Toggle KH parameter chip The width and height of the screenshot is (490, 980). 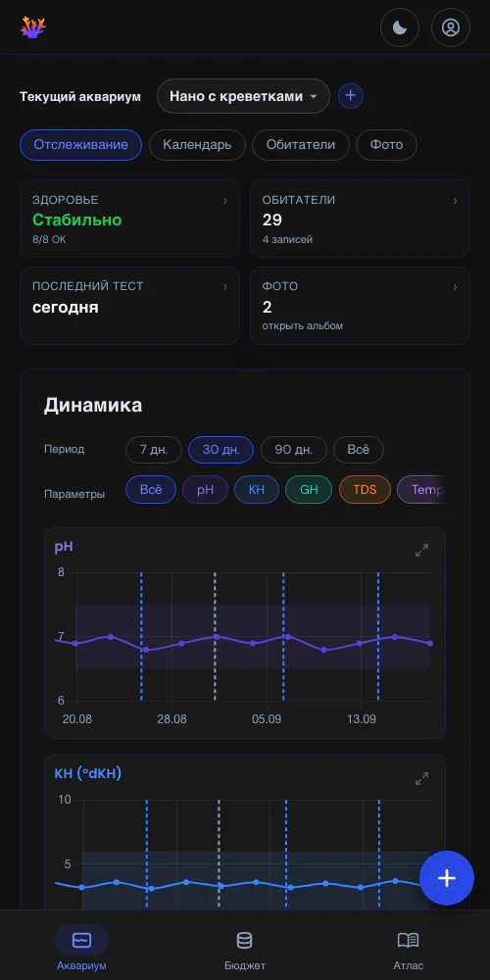tap(257, 489)
